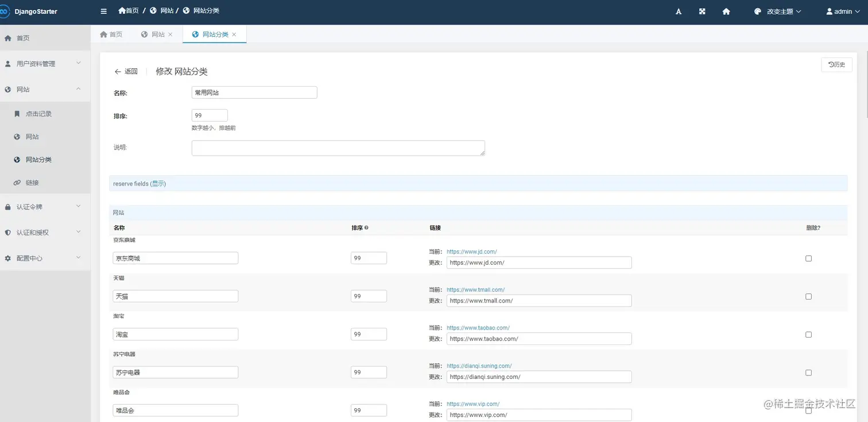Image resolution: width=868 pixels, height=422 pixels.
Task: Click the gear icon beside 配置中心
Action: coord(8,258)
